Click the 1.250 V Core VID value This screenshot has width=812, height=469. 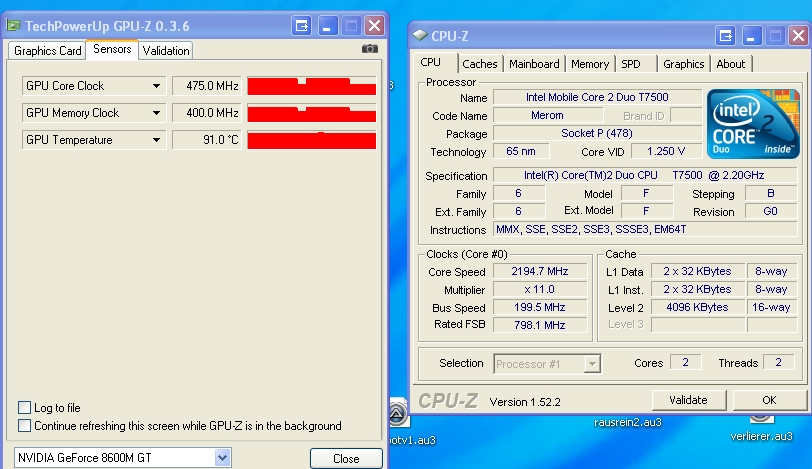coord(666,151)
